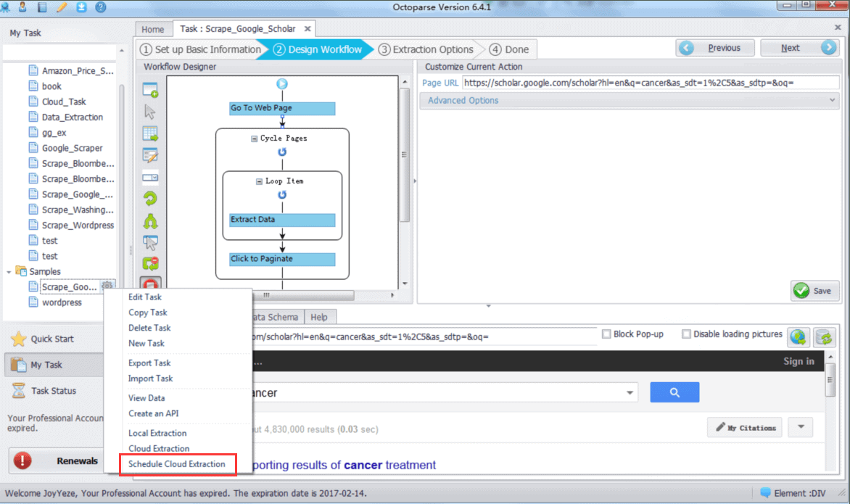Select the Go To Web Page workflow step

point(282,108)
